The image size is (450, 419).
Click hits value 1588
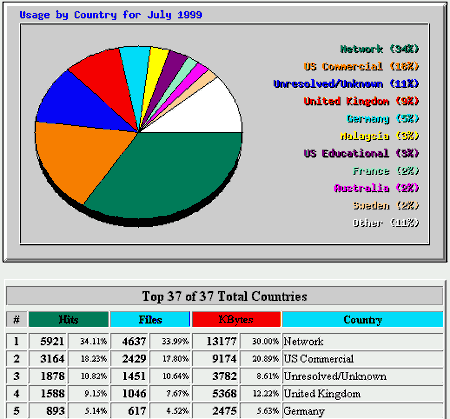coord(52,393)
